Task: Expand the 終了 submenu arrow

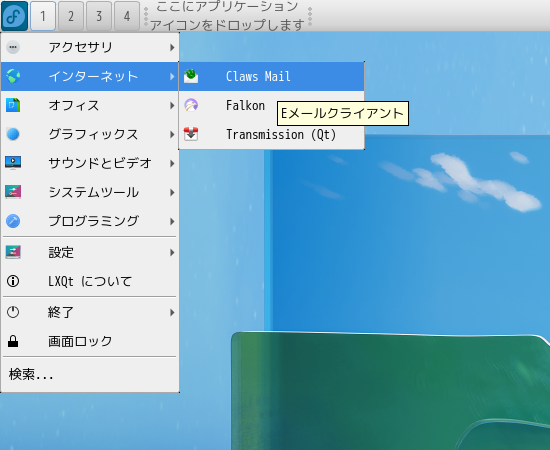Action: point(172,313)
